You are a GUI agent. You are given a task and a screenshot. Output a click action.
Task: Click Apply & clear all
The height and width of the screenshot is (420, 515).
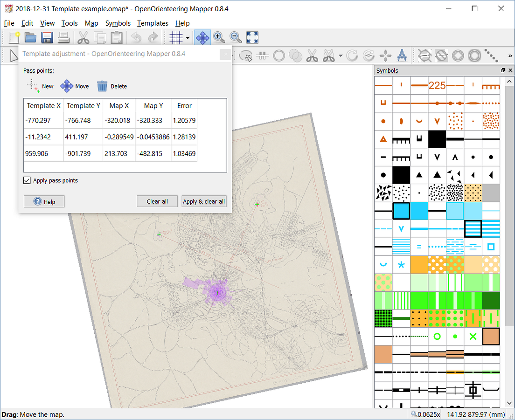(204, 201)
